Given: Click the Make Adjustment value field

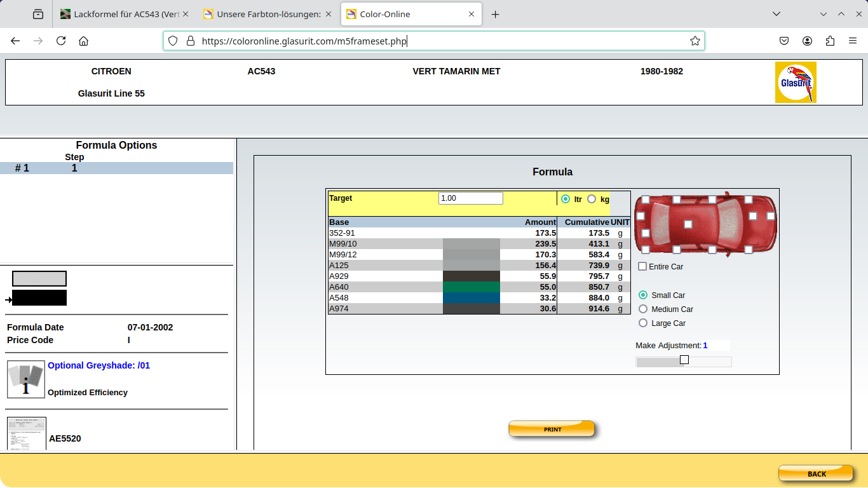Looking at the screenshot, I should [x=715, y=346].
